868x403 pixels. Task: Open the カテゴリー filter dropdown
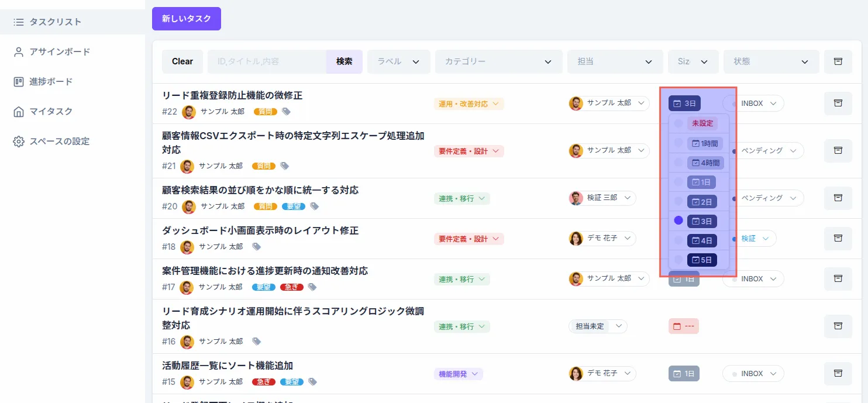click(498, 61)
